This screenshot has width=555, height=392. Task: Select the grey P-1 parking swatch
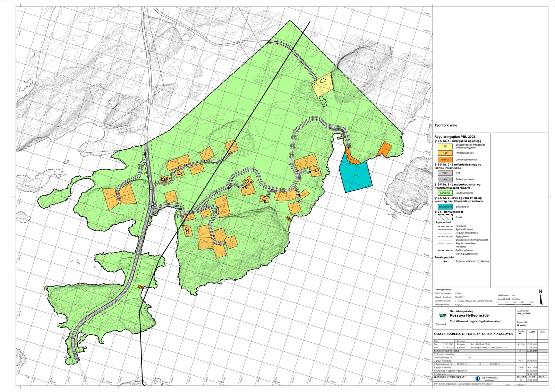coord(445,179)
